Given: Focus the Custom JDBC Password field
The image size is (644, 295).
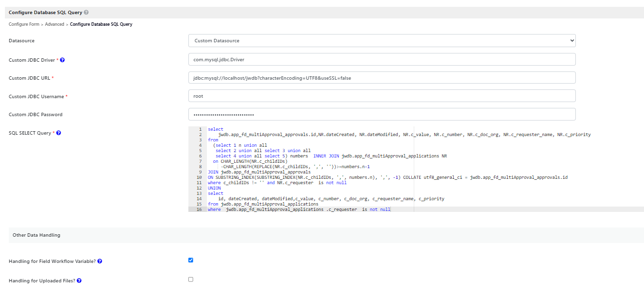Looking at the screenshot, I should point(382,115).
